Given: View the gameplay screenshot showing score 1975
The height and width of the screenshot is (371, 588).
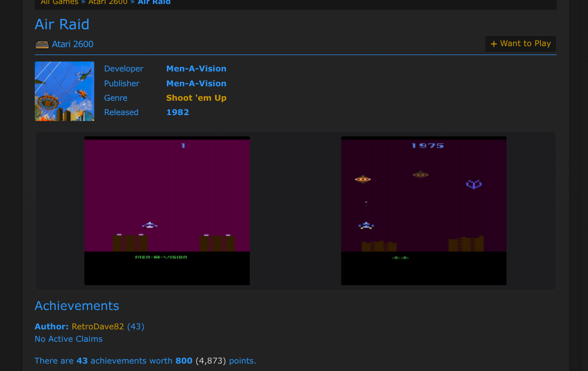Looking at the screenshot, I should 424,211.
